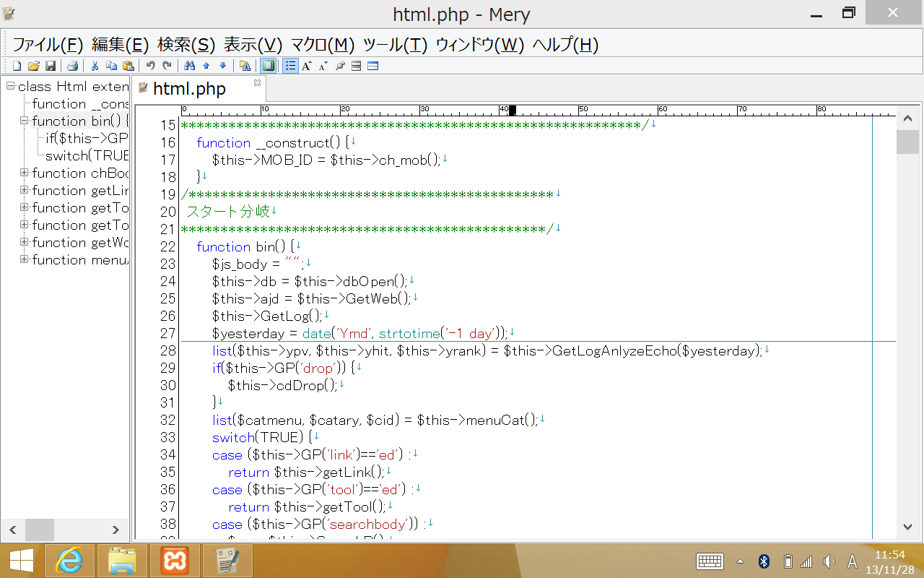Click the outline panel horizontal scroll thumb
Image resolution: width=924 pixels, height=578 pixels.
39,530
